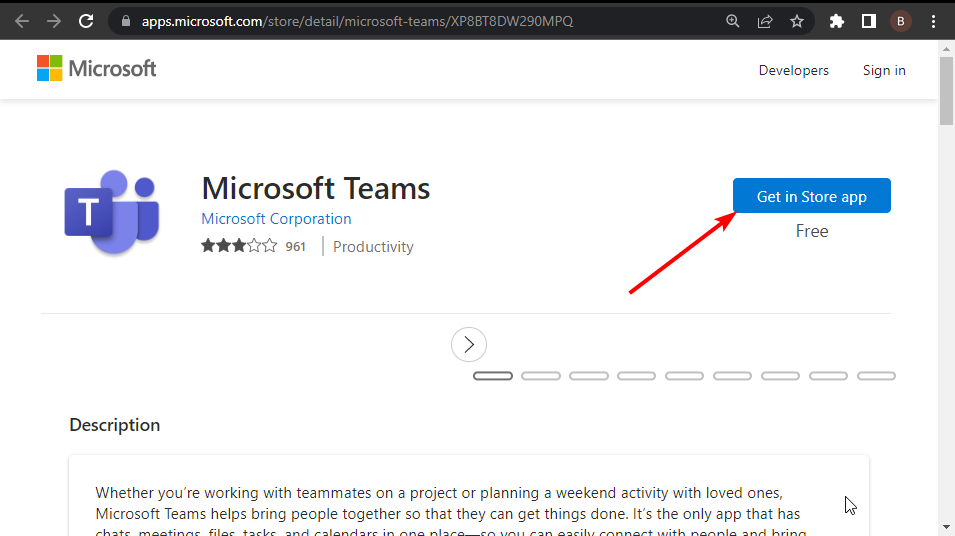
Task: Click the three-star rating display
Action: (x=239, y=246)
